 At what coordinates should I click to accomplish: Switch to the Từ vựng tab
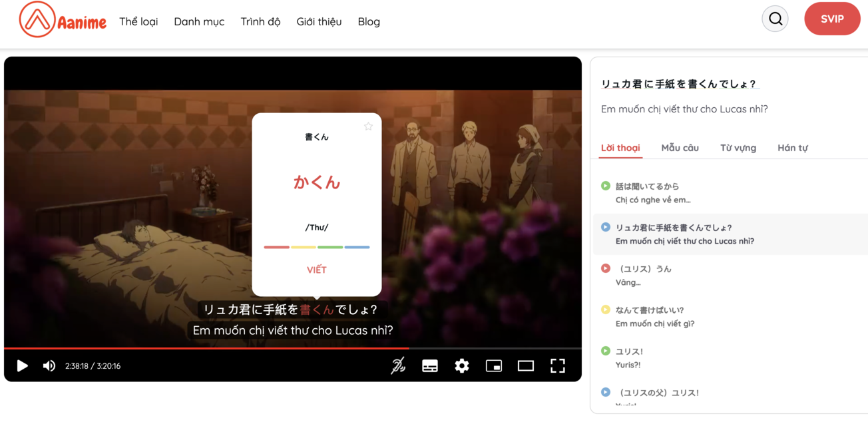[738, 148]
